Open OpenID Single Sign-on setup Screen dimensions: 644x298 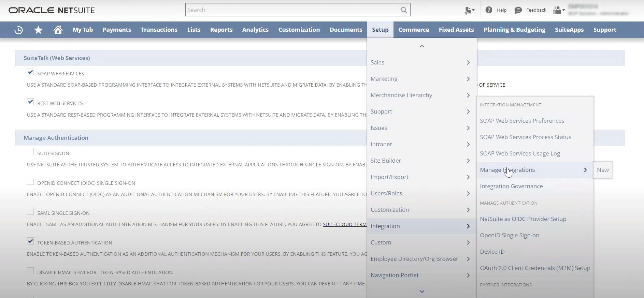[510, 235]
